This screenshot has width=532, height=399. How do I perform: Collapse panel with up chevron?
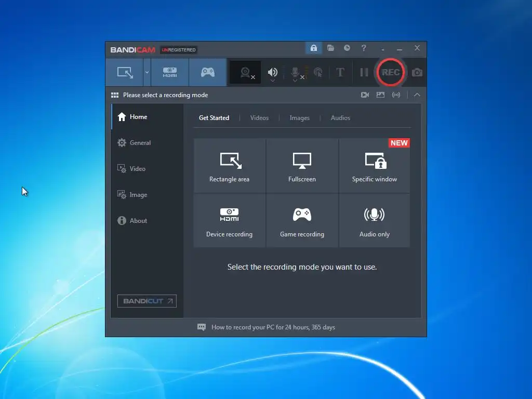point(417,95)
